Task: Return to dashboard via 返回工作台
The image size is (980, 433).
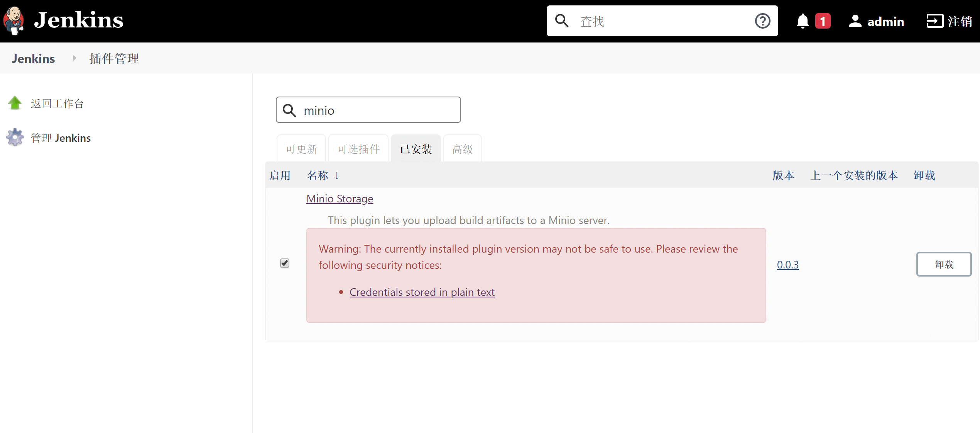Action: (x=57, y=104)
